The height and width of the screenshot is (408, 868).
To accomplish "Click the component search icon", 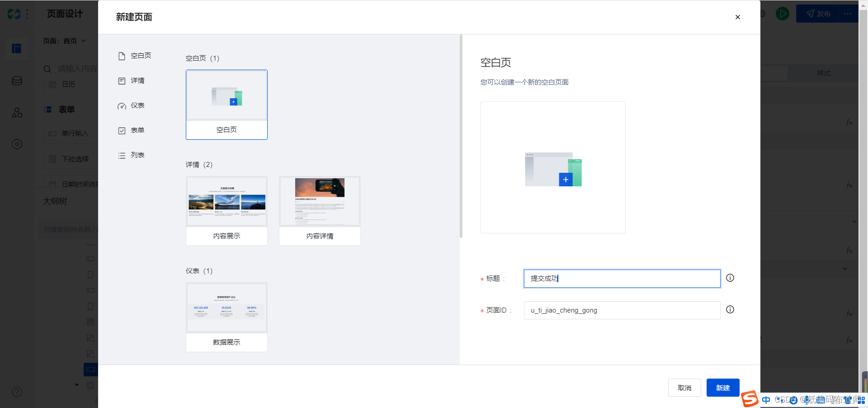I will [47, 69].
